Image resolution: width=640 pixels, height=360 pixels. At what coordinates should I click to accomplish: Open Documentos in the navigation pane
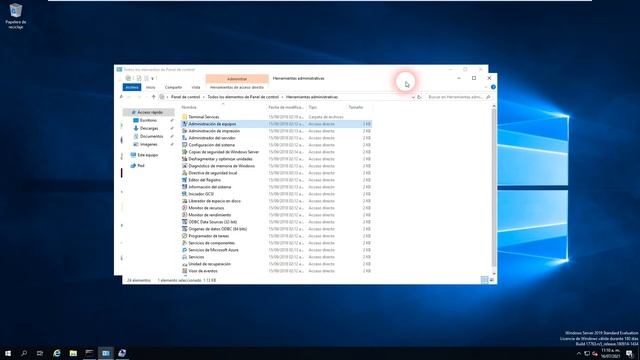pos(151,136)
